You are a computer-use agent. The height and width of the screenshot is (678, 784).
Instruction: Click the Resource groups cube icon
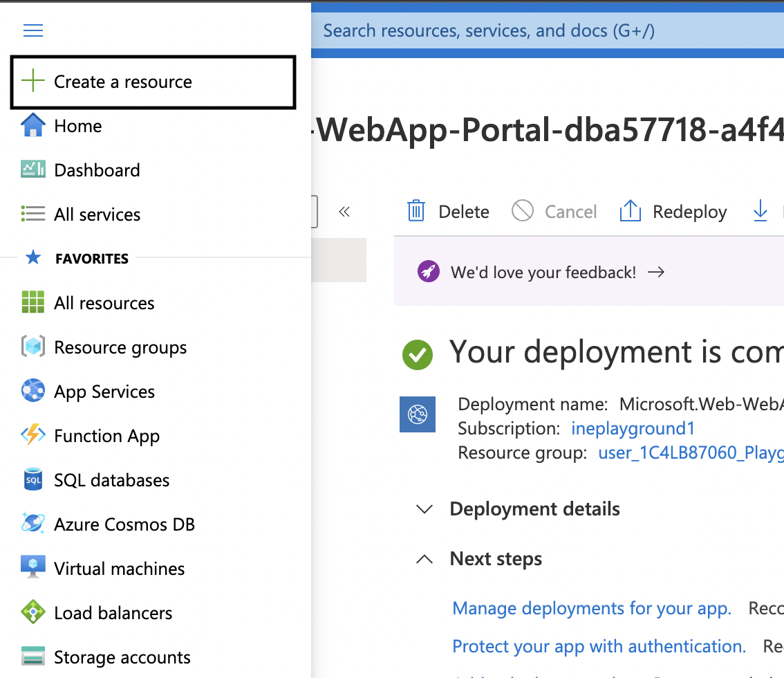(32, 347)
